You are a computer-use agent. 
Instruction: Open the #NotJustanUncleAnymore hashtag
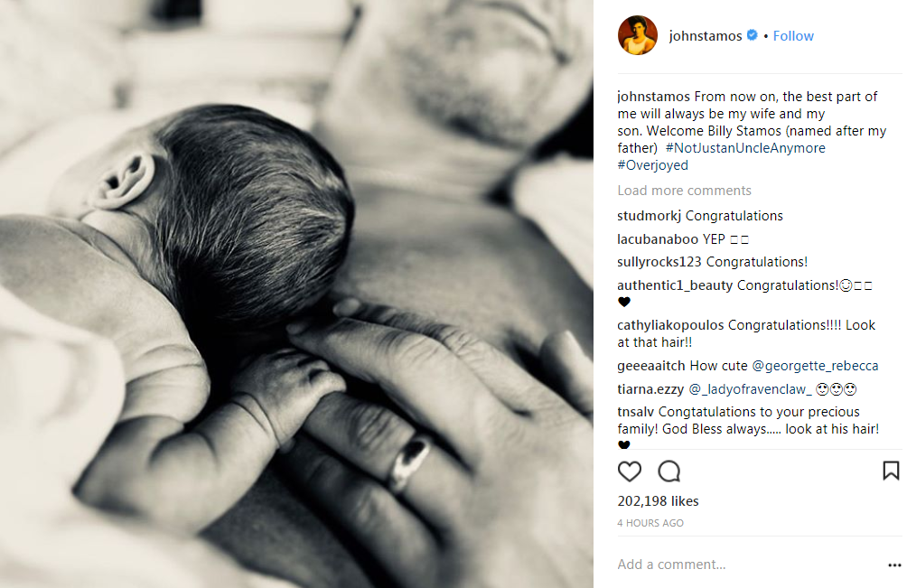pos(745,148)
